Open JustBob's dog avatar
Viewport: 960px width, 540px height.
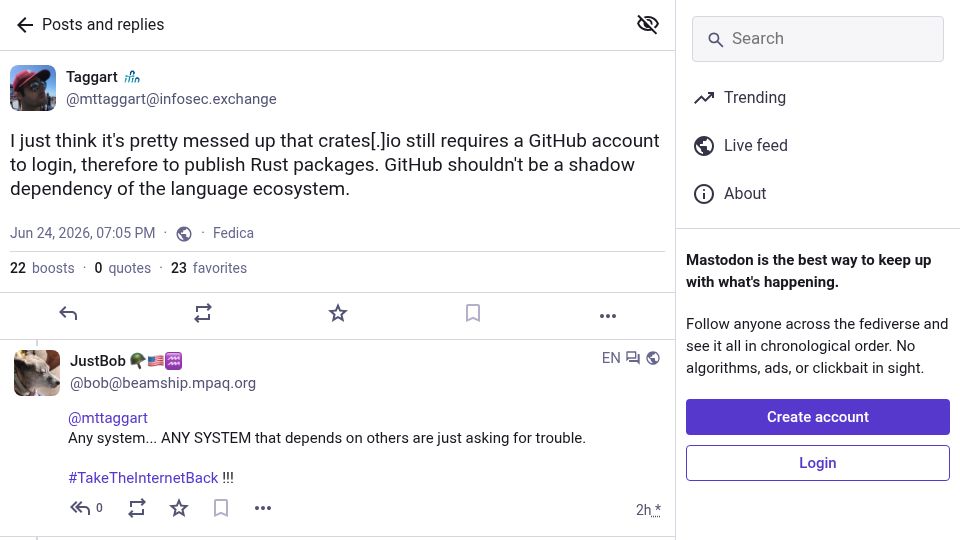pyautogui.click(x=37, y=373)
